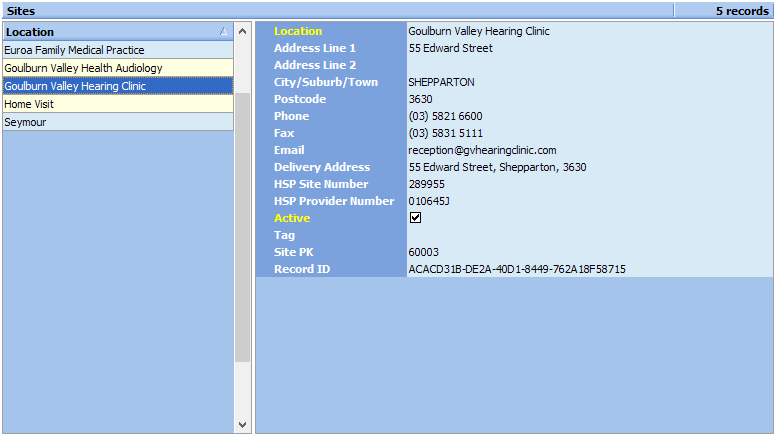This screenshot has height=436, width=776.
Task: Click the Postcode field showing 3630
Action: click(589, 99)
